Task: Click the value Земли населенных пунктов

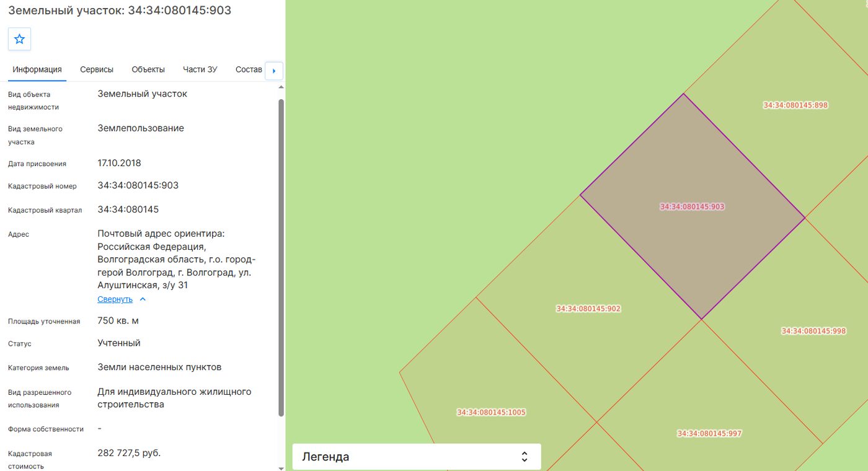Action: click(x=159, y=367)
